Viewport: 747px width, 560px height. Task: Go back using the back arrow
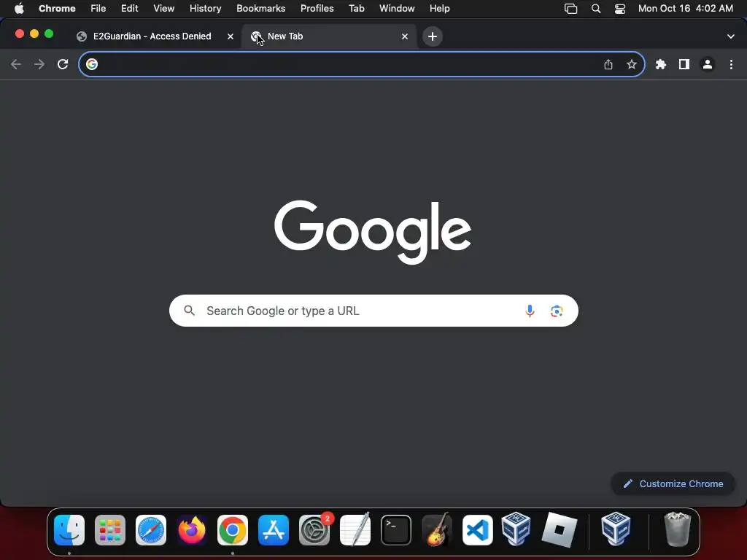click(x=16, y=64)
